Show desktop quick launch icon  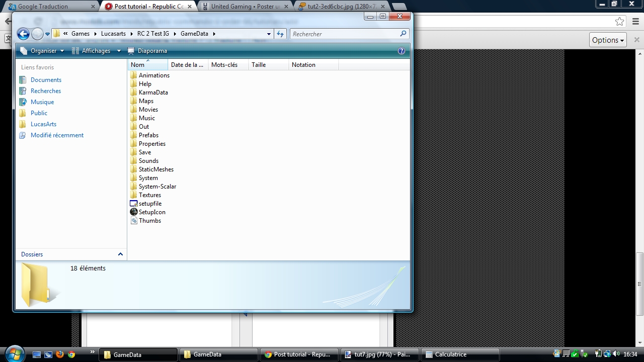(x=37, y=354)
